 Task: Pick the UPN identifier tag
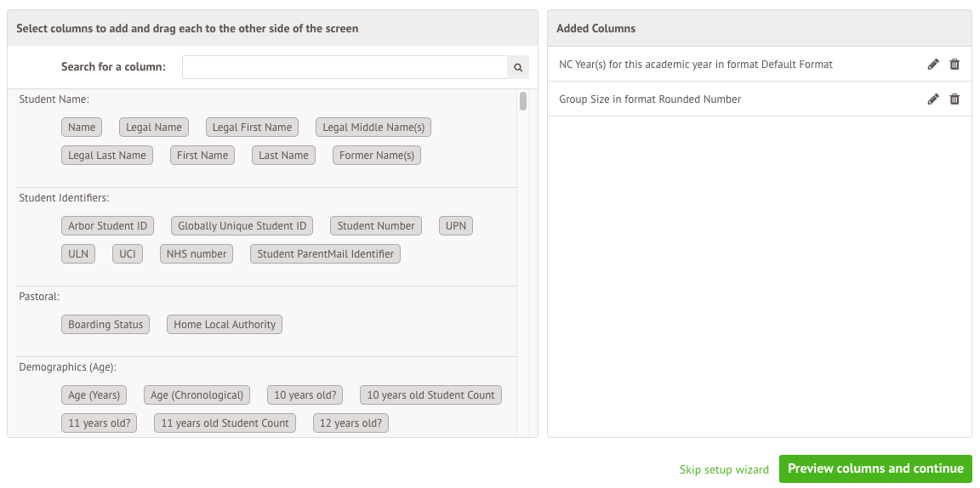pyautogui.click(x=456, y=226)
